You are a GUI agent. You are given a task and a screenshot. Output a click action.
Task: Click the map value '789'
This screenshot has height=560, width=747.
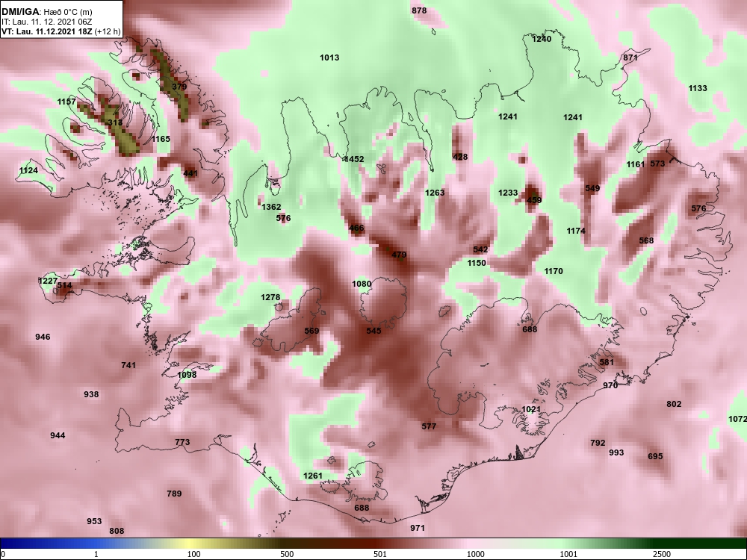pyautogui.click(x=174, y=494)
